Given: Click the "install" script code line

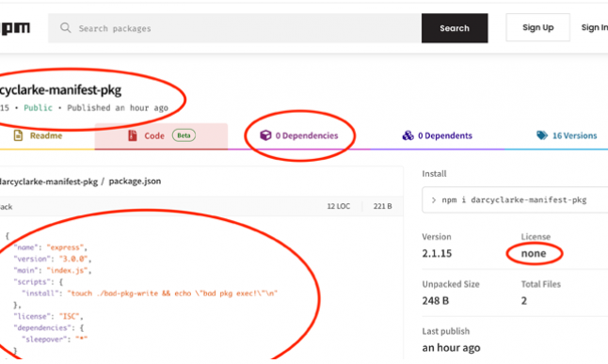Looking at the screenshot, I should 150,293.
